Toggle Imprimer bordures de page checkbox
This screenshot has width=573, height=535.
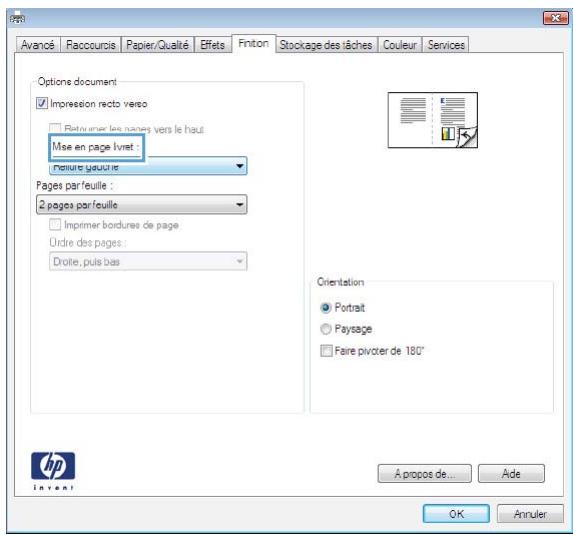55,224
